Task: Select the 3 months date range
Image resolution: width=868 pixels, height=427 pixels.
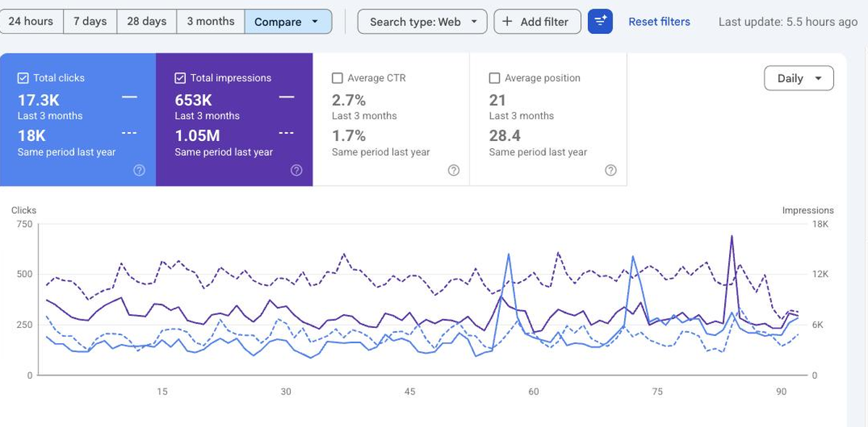Action: 210,22
